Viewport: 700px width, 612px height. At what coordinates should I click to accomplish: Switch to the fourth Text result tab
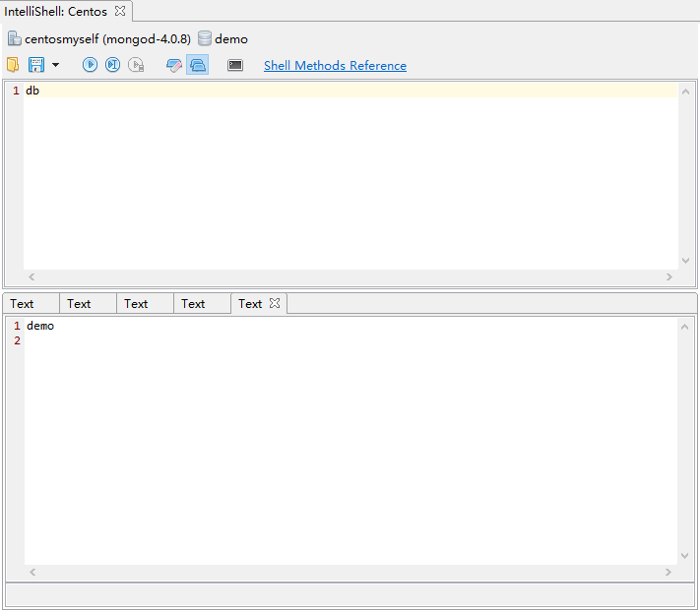coord(202,304)
